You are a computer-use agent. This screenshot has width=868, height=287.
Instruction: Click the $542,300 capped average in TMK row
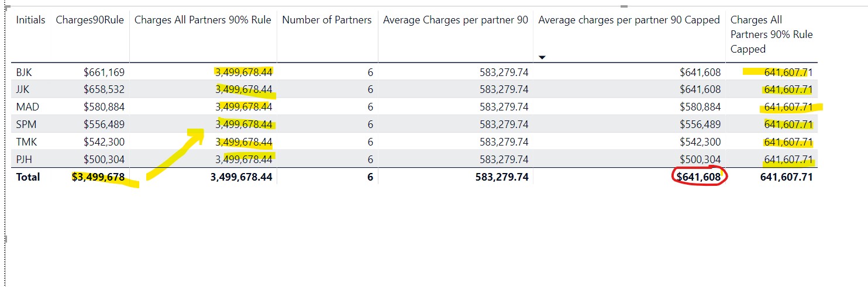point(700,142)
